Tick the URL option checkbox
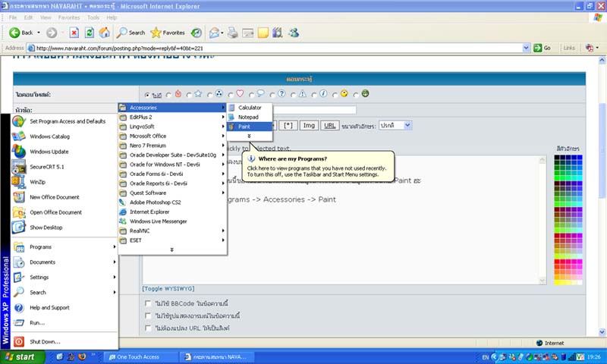Screen dimensions: 607x364 point(148,328)
